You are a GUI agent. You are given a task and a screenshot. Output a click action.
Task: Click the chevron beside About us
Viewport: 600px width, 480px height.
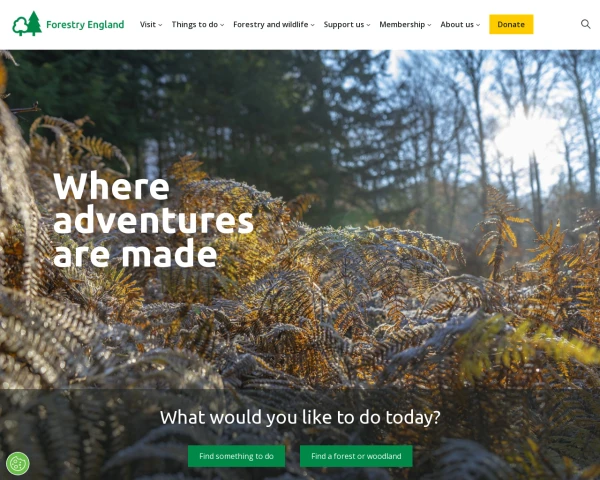click(478, 25)
